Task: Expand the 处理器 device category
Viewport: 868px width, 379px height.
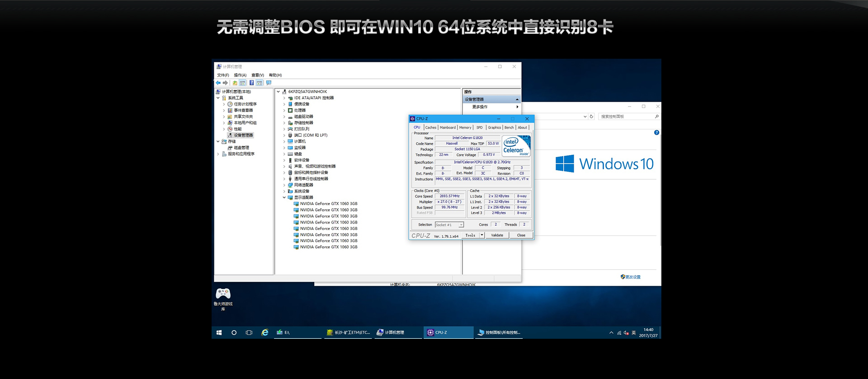Action: [x=284, y=110]
